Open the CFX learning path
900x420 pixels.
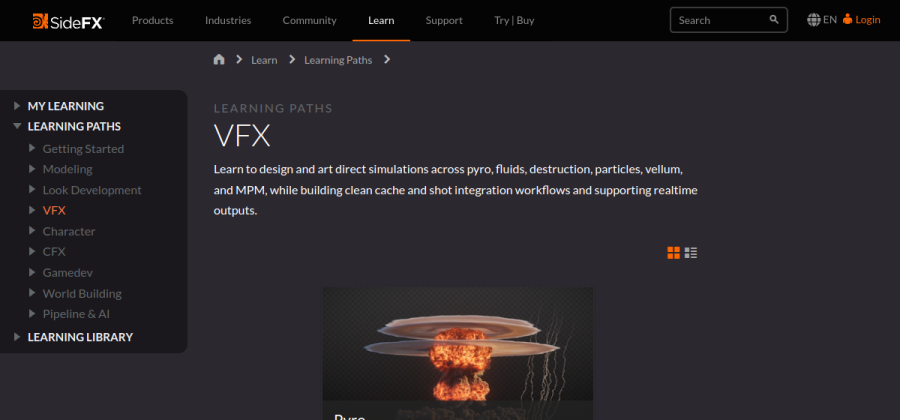tap(54, 252)
